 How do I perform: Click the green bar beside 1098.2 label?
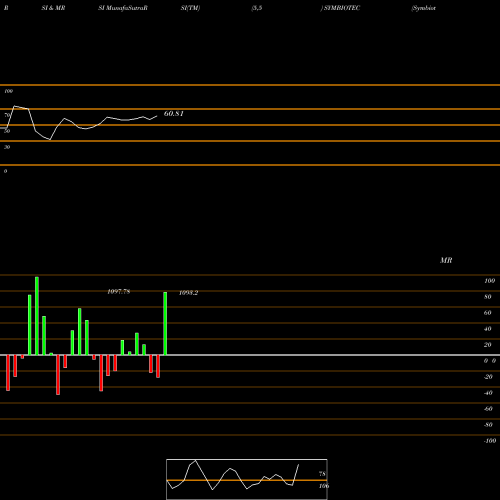pyautogui.click(x=165, y=323)
